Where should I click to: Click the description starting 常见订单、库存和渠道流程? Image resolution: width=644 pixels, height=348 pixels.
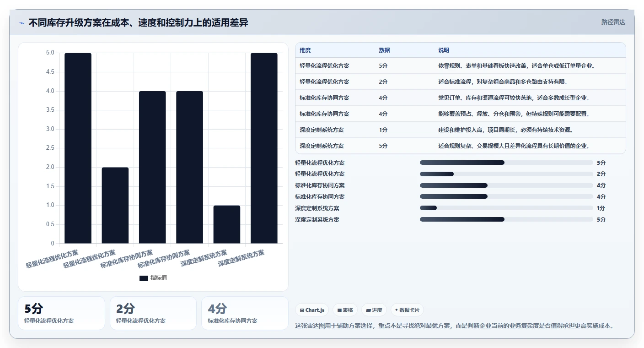514,98
